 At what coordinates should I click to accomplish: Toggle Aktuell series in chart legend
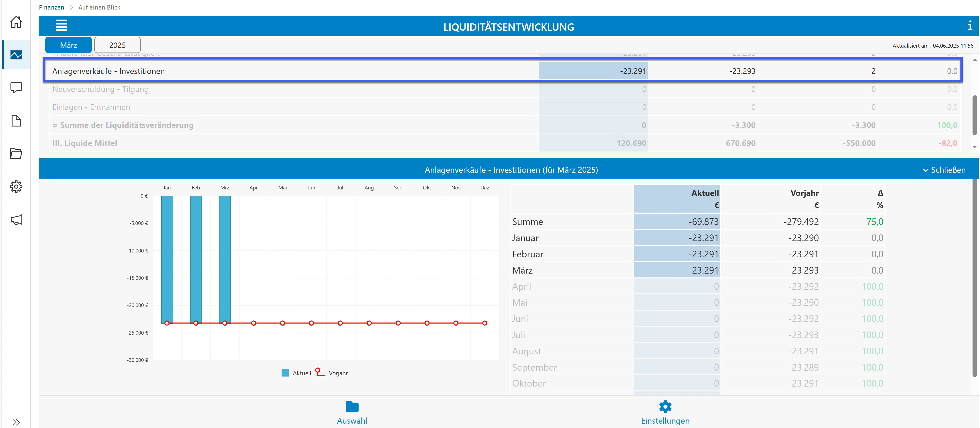(x=296, y=373)
